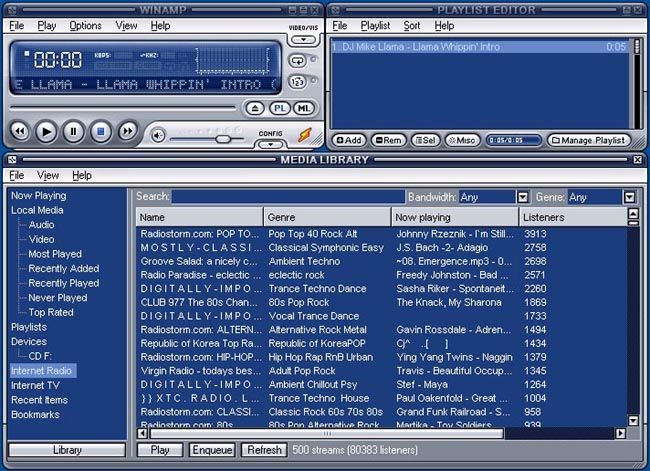Mute audio with the speaker icon
The image size is (650, 471).
point(158,135)
